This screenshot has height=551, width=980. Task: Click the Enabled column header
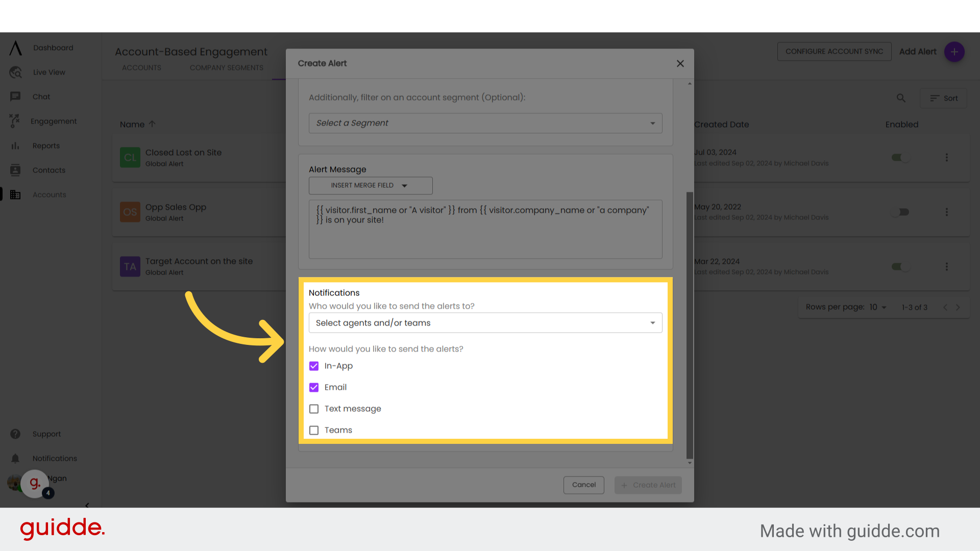click(901, 124)
